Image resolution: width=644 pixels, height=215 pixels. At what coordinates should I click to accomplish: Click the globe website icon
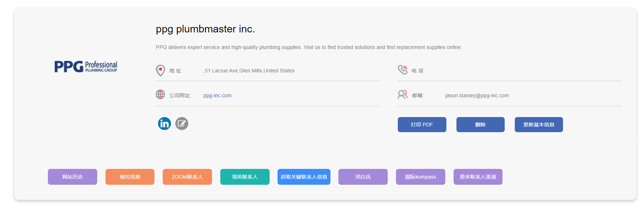point(160,94)
